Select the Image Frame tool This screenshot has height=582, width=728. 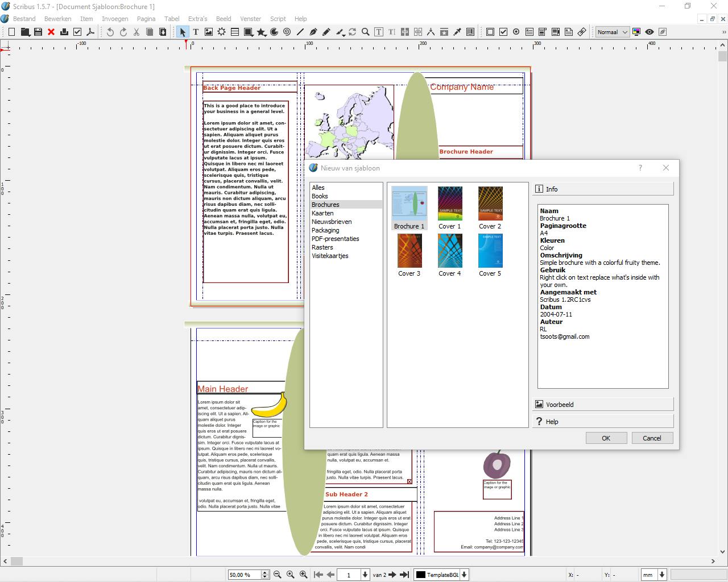point(209,32)
